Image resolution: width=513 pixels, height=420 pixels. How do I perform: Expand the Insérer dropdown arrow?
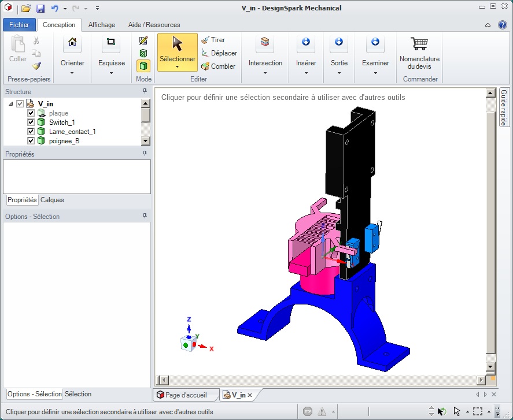coord(306,73)
